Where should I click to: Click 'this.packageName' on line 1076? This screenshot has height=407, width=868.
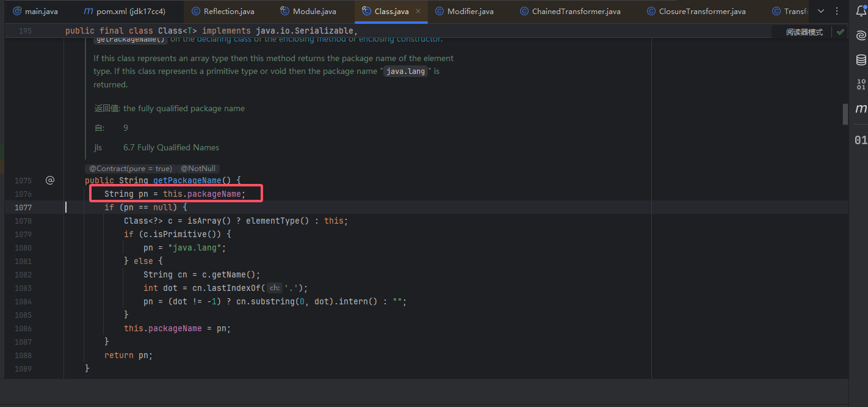[202, 194]
